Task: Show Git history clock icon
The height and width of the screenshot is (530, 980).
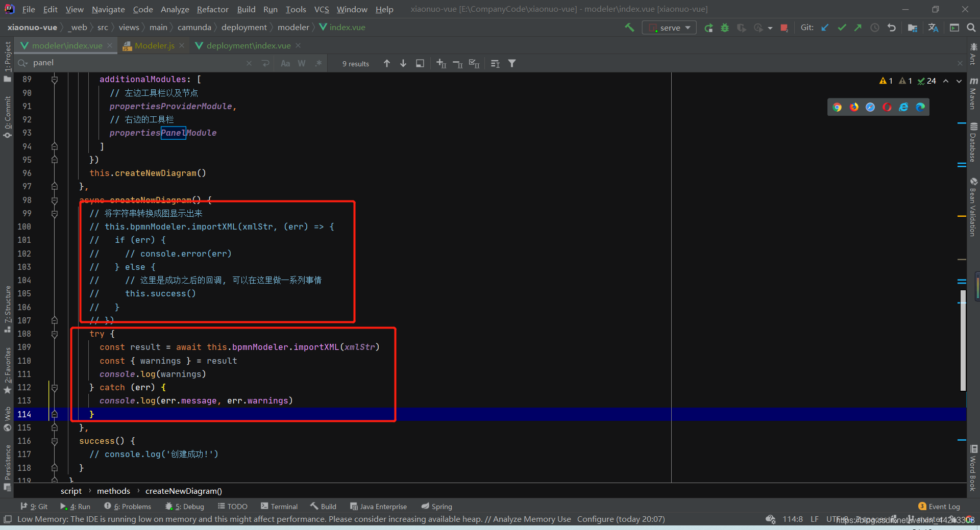Action: click(875, 28)
